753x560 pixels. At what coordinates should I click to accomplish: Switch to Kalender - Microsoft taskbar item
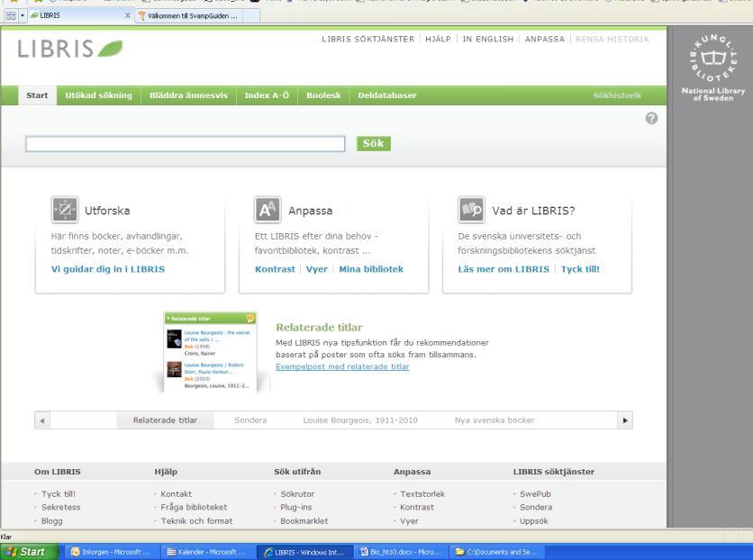(207, 552)
